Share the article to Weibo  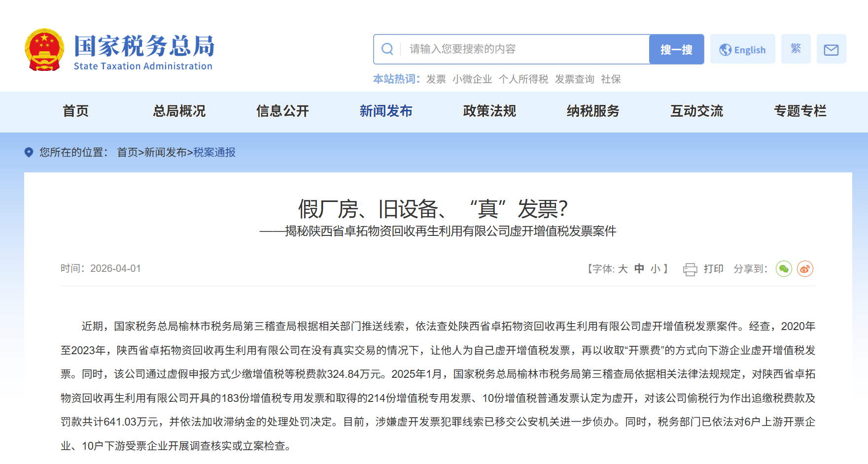pos(805,269)
